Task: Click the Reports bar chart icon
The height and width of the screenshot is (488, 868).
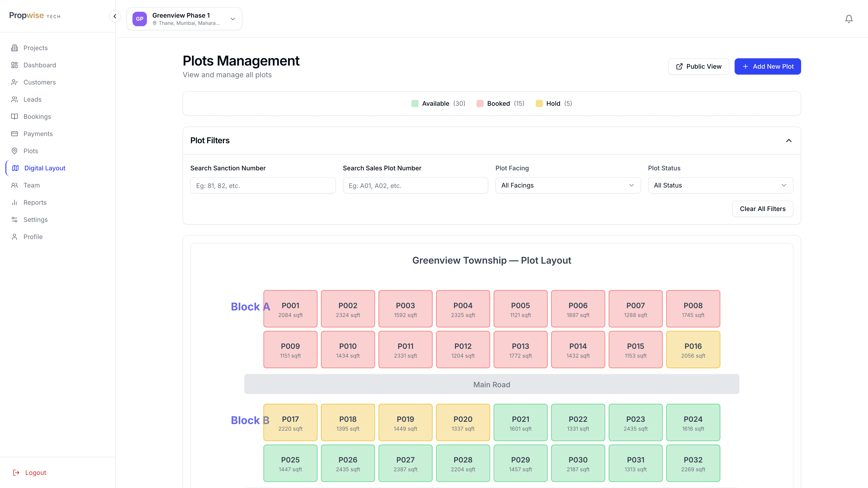Action: (14, 202)
